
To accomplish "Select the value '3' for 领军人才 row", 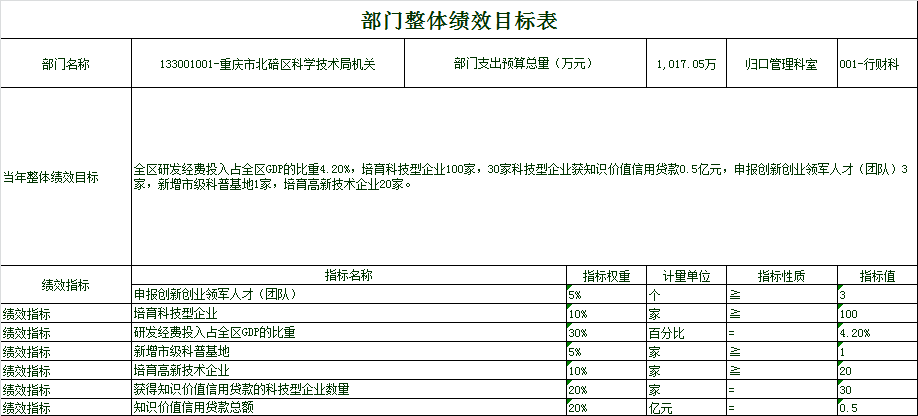I will coord(878,294).
